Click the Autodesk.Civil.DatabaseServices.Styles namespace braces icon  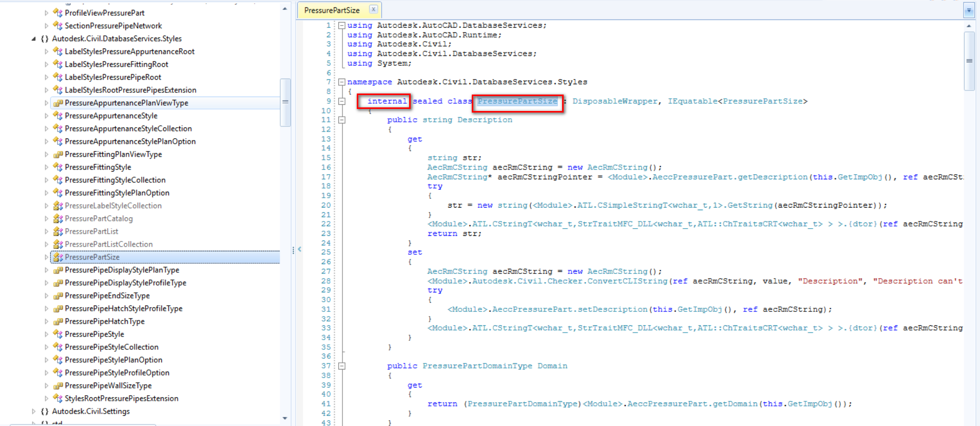[45, 39]
